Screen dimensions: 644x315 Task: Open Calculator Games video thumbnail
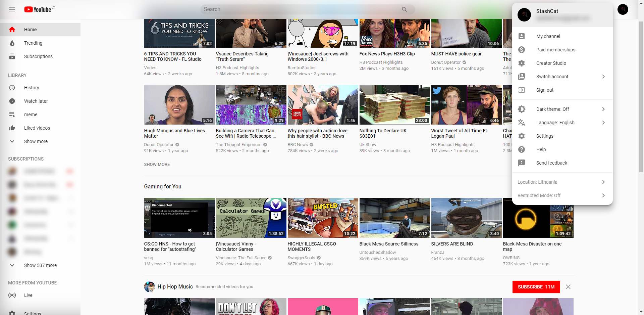(251, 218)
